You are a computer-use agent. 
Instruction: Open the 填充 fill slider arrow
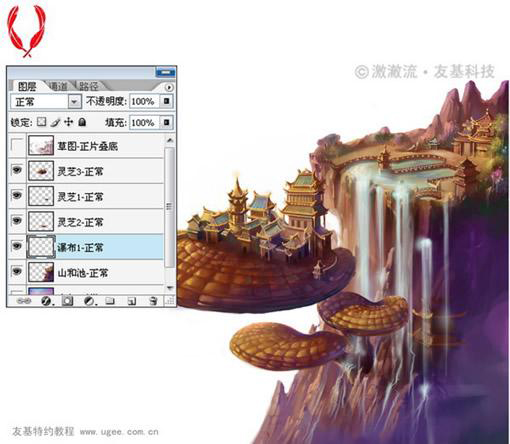167,122
